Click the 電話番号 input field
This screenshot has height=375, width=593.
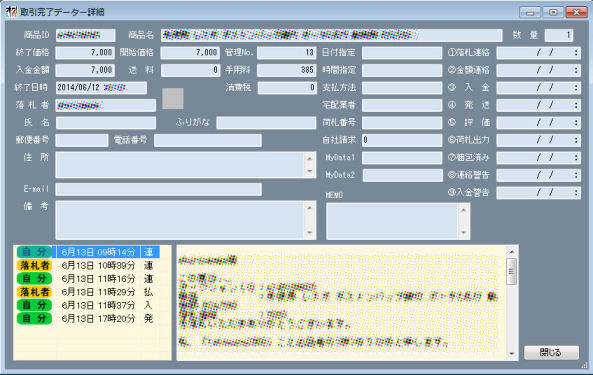click(208, 140)
